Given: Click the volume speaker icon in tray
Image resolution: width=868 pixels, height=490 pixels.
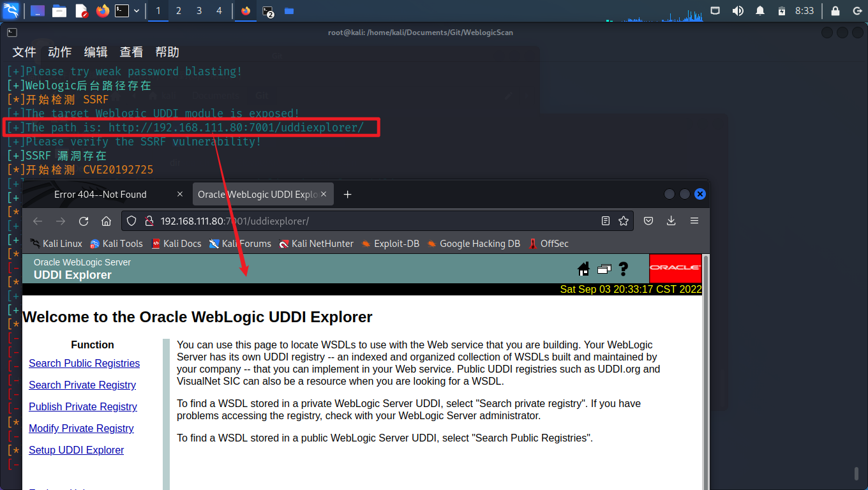Looking at the screenshot, I should pyautogui.click(x=738, y=11).
